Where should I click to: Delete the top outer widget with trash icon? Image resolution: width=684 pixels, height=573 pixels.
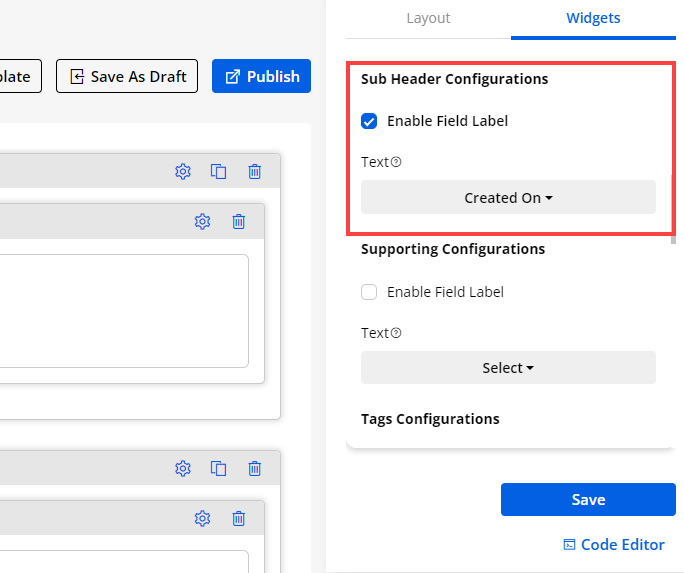click(x=255, y=171)
